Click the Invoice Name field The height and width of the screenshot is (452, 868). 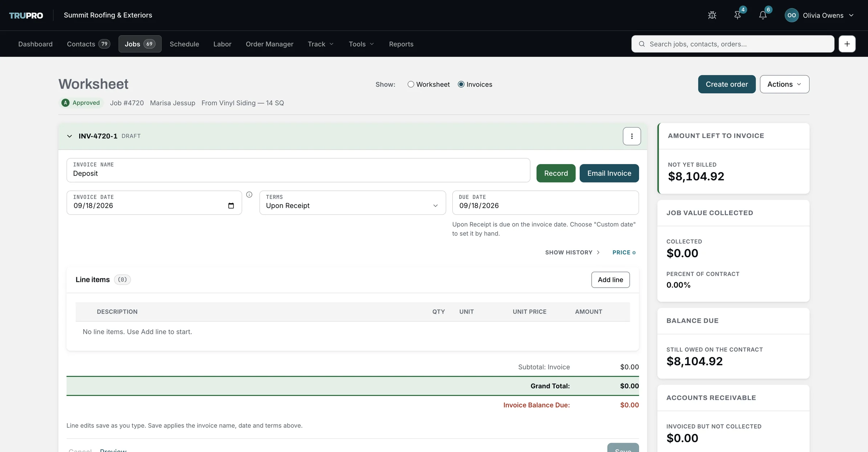[298, 170]
